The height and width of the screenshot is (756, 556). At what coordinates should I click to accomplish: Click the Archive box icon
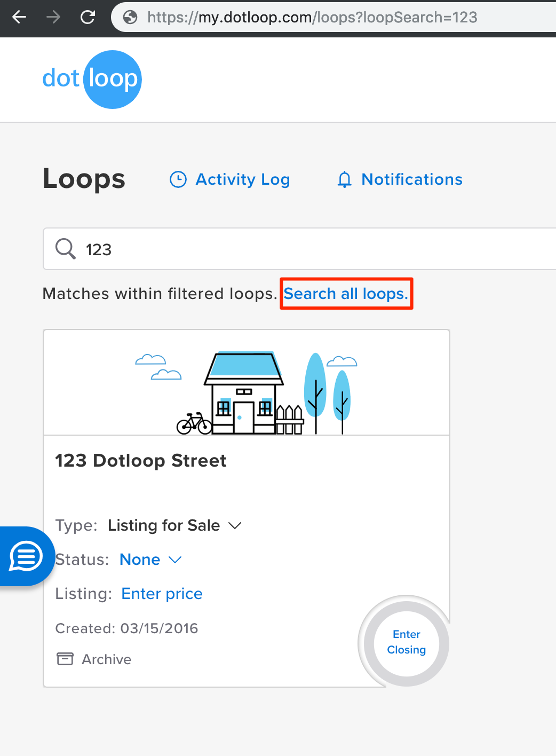pos(65,659)
